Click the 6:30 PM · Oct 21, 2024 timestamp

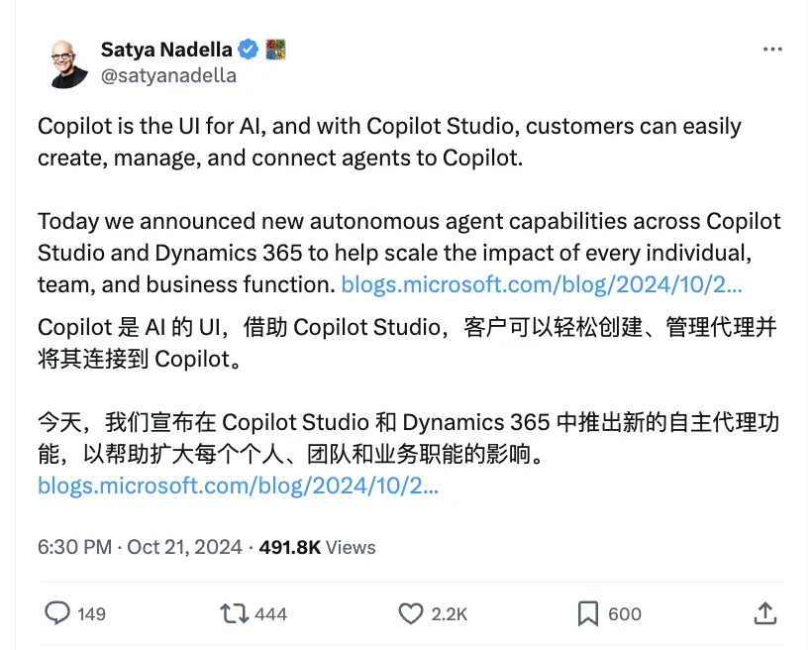pos(142,546)
